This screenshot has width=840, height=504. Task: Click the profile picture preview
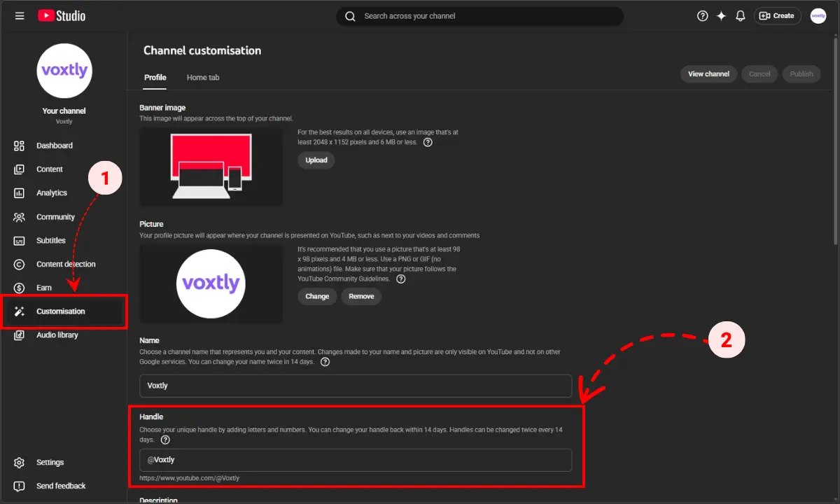tap(211, 284)
